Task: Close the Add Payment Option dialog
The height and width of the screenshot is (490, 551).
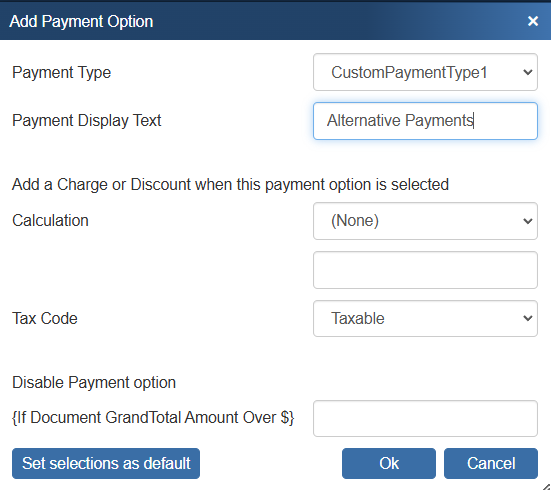Action: click(533, 21)
